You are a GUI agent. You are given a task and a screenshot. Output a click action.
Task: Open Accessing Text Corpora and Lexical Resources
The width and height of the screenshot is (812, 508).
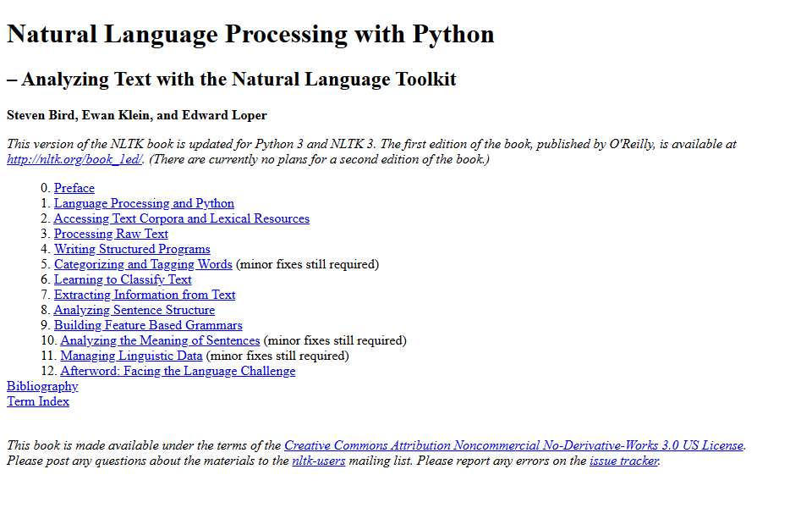(182, 218)
